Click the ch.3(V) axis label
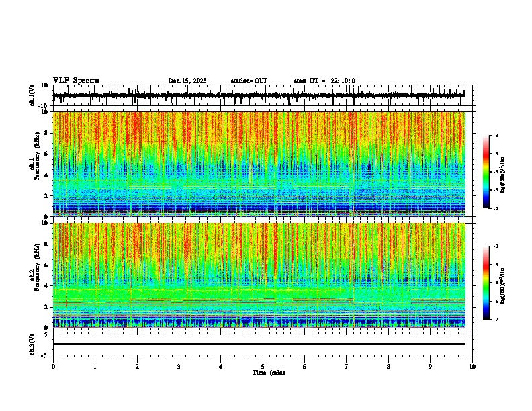The width and height of the screenshot is (532, 411). [32, 345]
